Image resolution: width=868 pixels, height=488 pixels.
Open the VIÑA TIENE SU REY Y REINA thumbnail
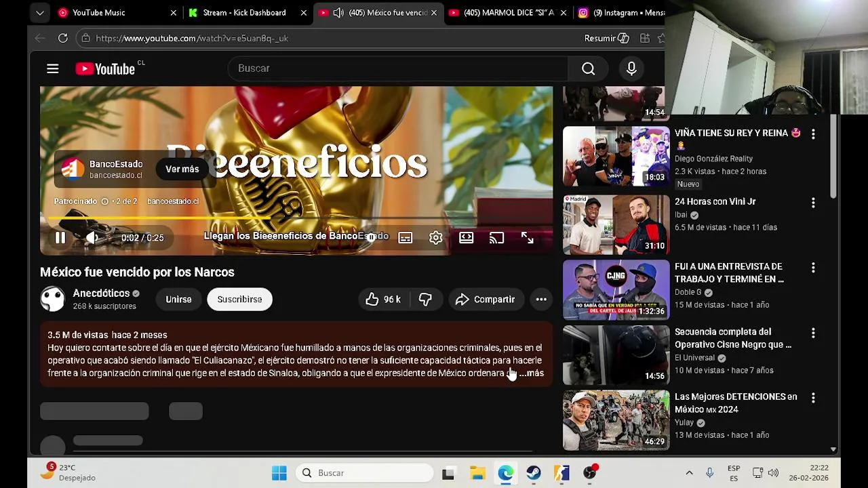click(x=616, y=156)
